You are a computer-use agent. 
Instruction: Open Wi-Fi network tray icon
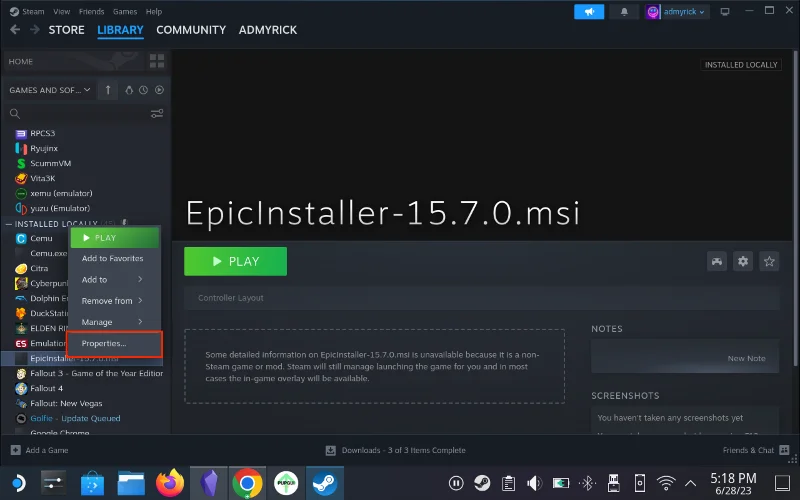[665, 483]
